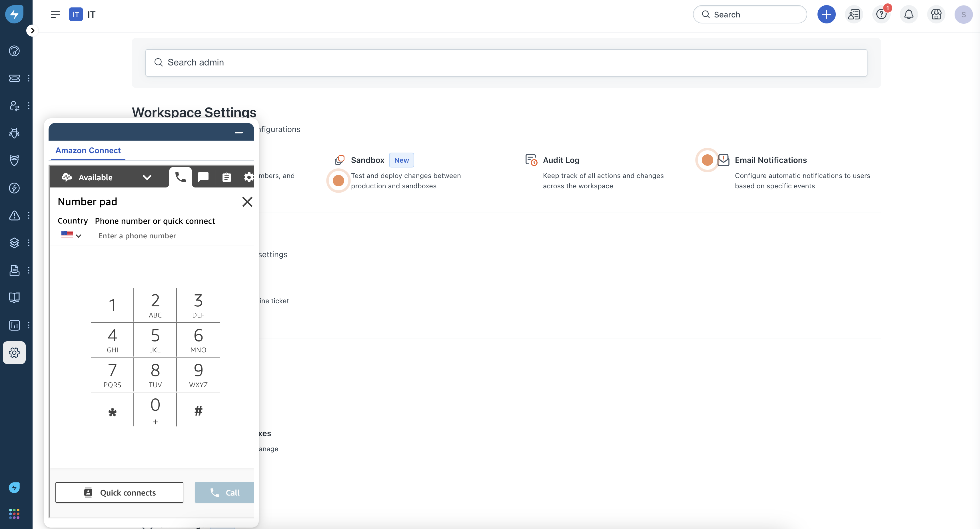Open the tasks clipboard icon in softphone
This screenshot has height=529, width=980.
[226, 177]
